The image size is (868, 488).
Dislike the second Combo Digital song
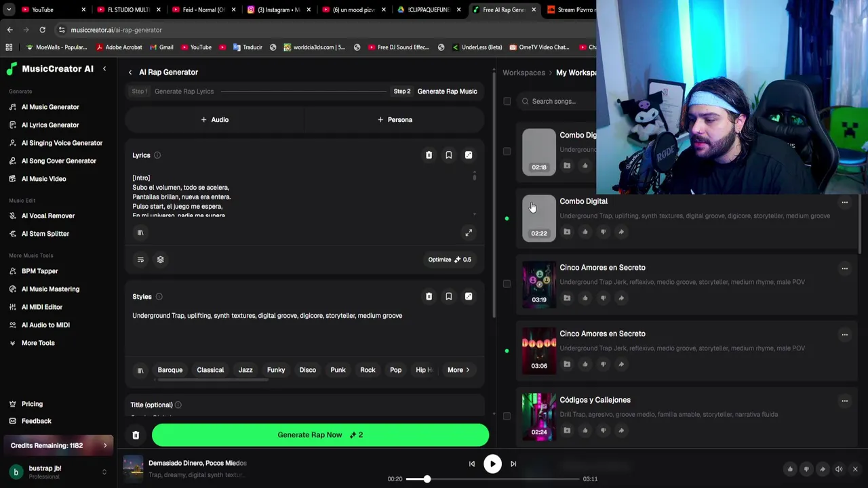tap(603, 232)
